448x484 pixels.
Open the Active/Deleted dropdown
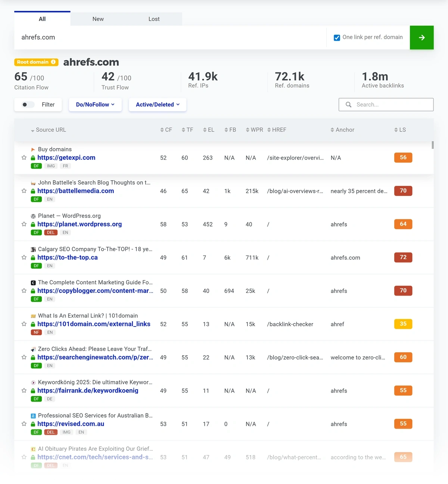158,104
